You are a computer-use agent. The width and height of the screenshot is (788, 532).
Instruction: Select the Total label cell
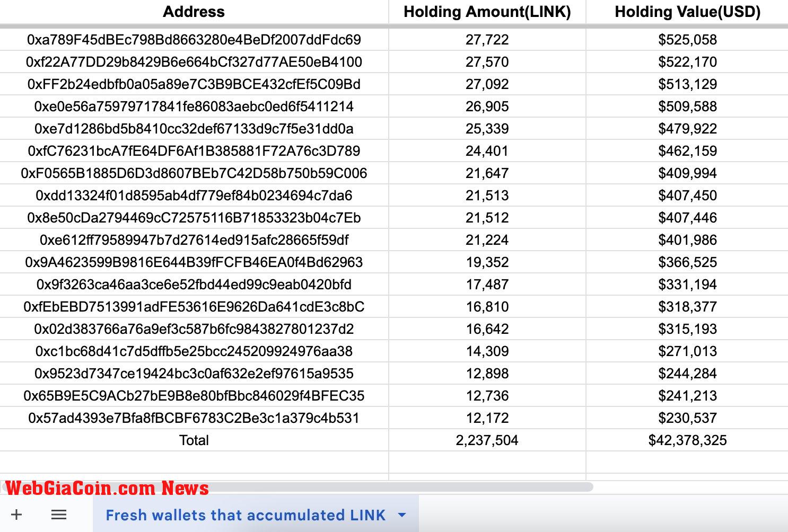(194, 440)
